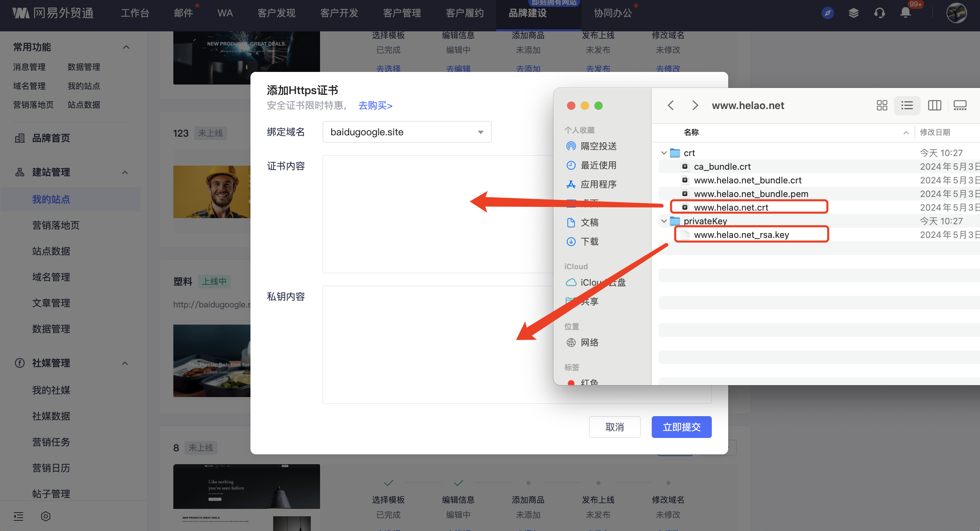Select list view in Finder toolbar
Viewport: 980px width, 531px height.
[907, 105]
